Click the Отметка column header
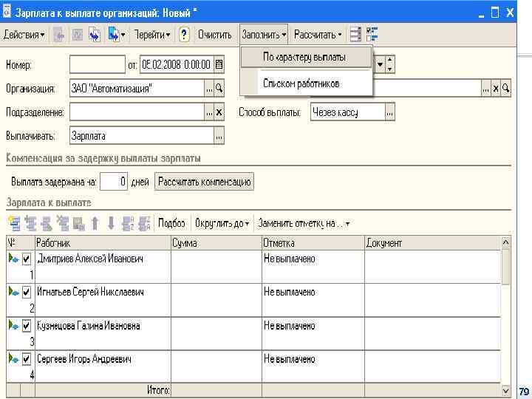Viewport: 532px width, 399px height. tap(313, 243)
